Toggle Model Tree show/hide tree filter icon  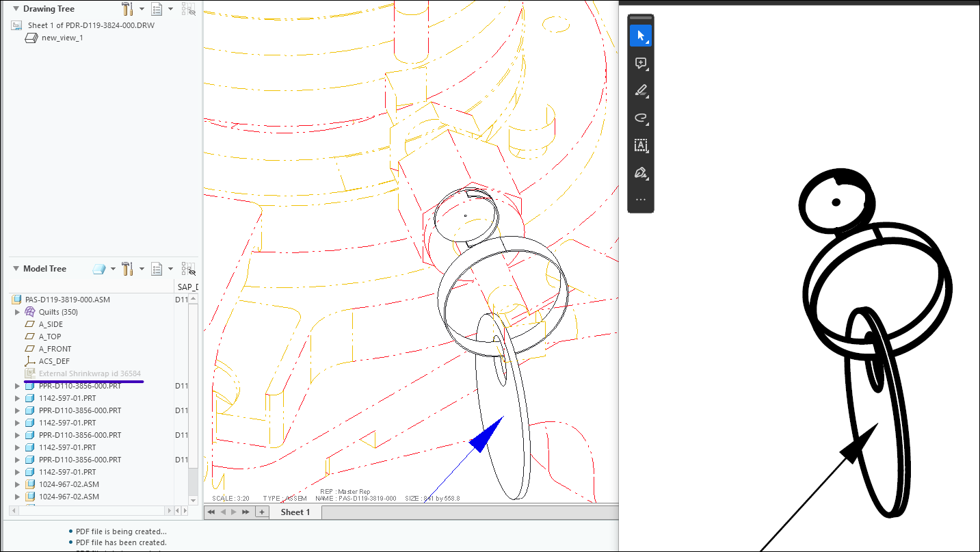[x=188, y=269]
